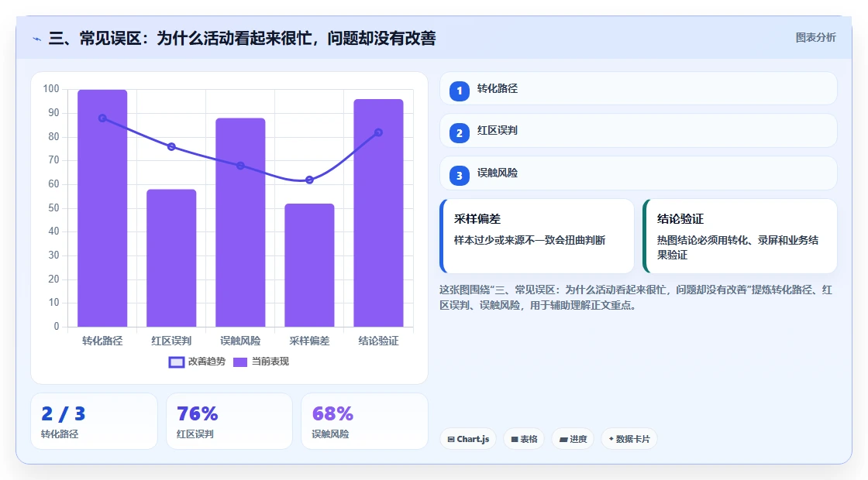Select the 红区误判 bar in the chart
This screenshot has height=480, width=868.
click(x=171, y=258)
